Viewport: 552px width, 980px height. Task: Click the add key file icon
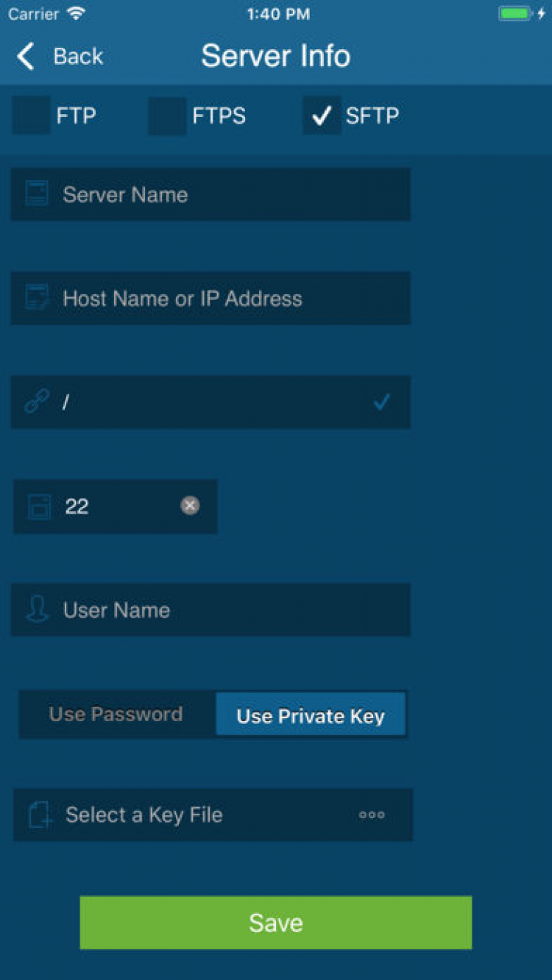coord(40,815)
